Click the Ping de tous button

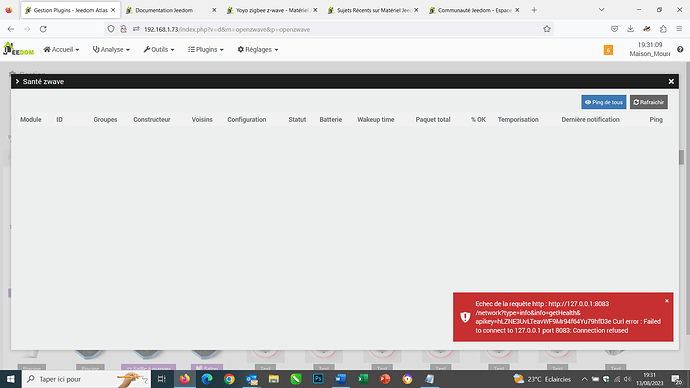[x=603, y=102]
